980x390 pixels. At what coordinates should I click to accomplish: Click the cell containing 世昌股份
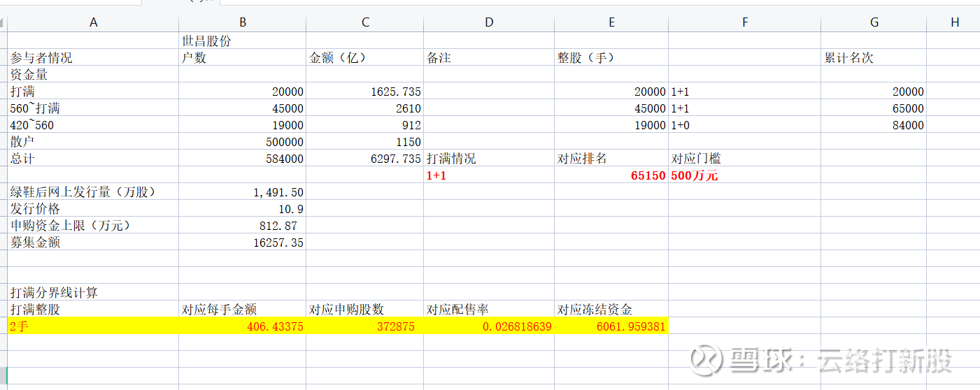(243, 41)
